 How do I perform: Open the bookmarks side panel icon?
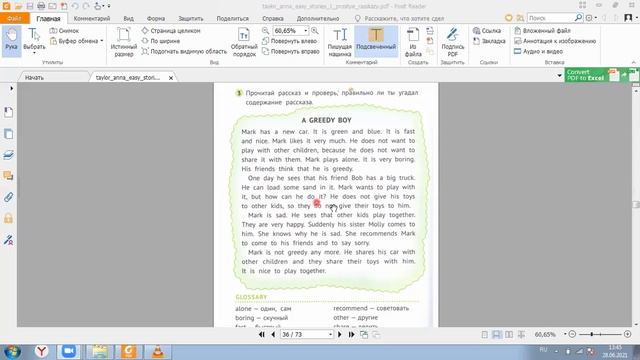(x=9, y=112)
